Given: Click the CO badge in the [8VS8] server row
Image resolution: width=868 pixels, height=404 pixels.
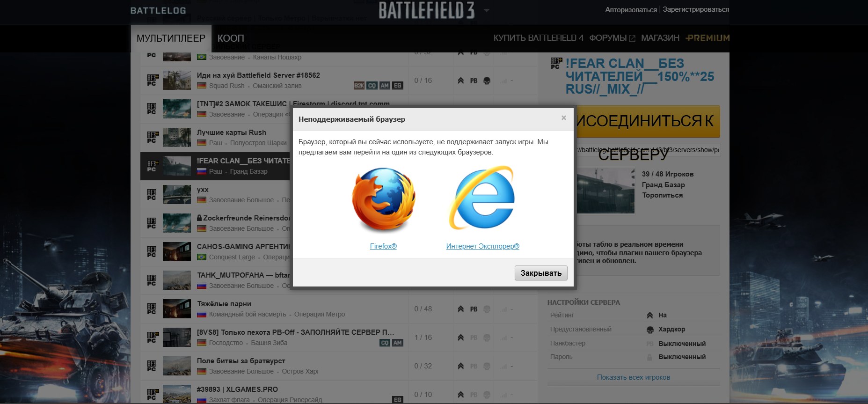Looking at the screenshot, I should [385, 343].
